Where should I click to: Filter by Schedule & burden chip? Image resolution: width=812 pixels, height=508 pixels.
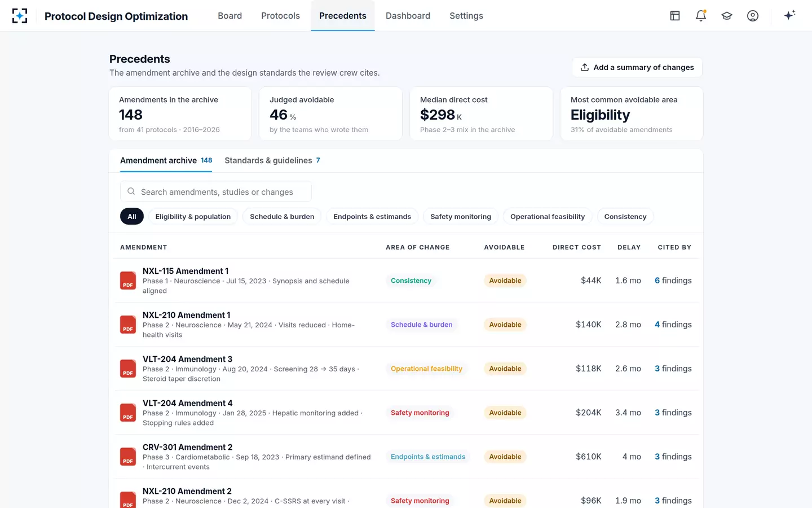coord(282,216)
